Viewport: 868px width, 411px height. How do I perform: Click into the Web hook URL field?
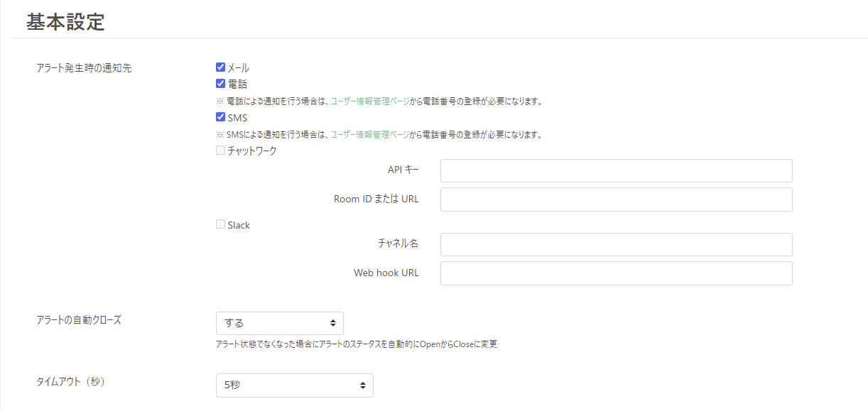point(616,273)
